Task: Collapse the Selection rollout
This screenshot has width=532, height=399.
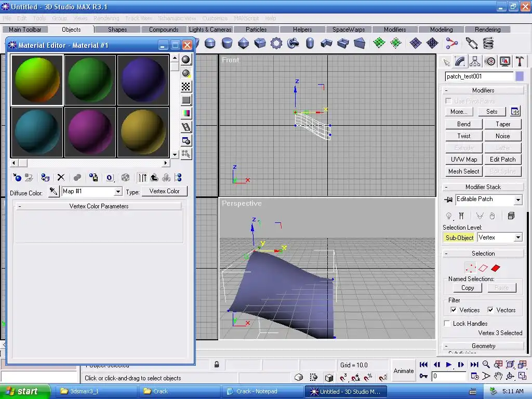Action: (x=483, y=254)
